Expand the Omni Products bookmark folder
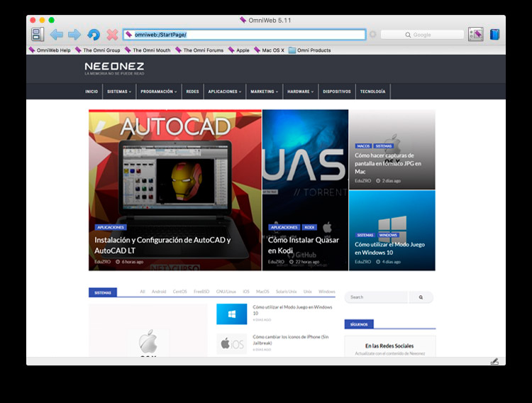 (309, 50)
